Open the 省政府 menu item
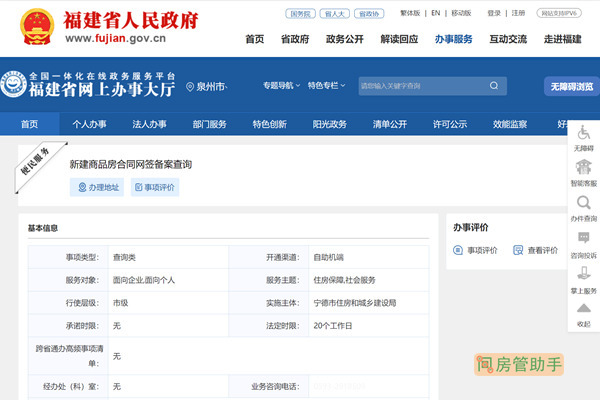This screenshot has width=600, height=400. pyautogui.click(x=295, y=39)
